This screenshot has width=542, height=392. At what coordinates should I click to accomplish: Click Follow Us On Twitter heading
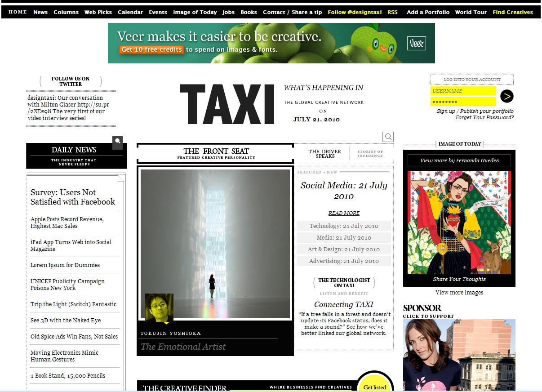coord(71,81)
